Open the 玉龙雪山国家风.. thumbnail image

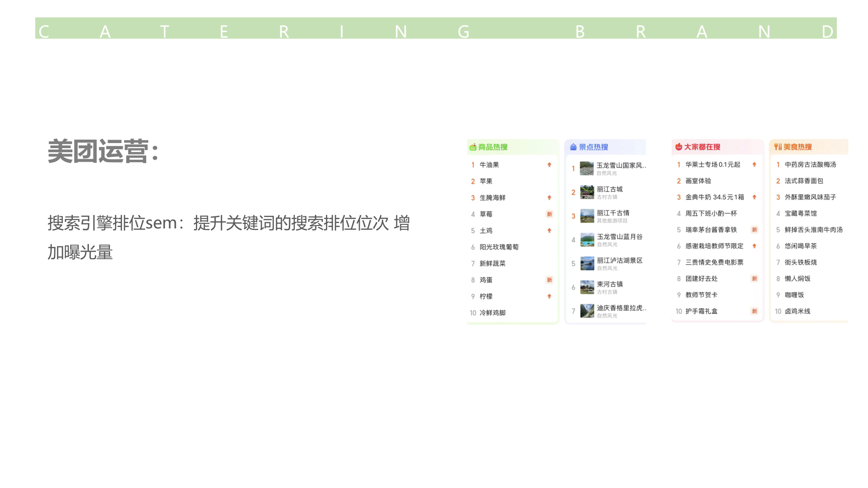point(587,168)
